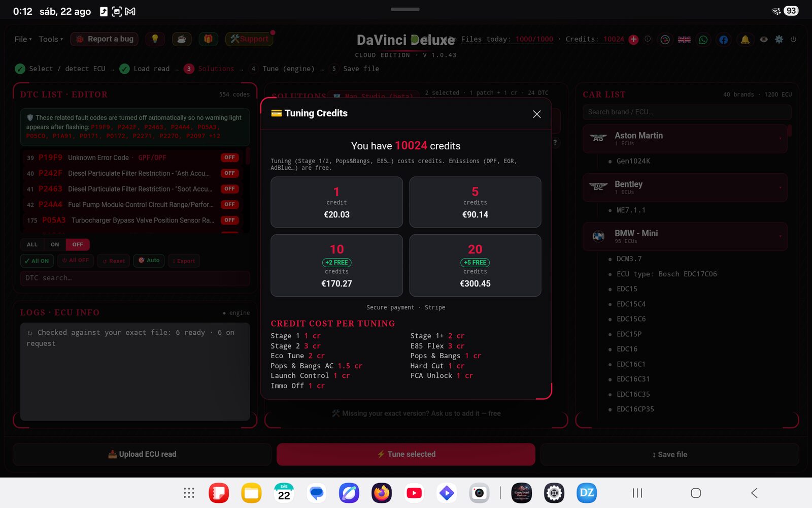Open the blue messages chat app
This screenshot has width=812, height=508.
tap(317, 493)
